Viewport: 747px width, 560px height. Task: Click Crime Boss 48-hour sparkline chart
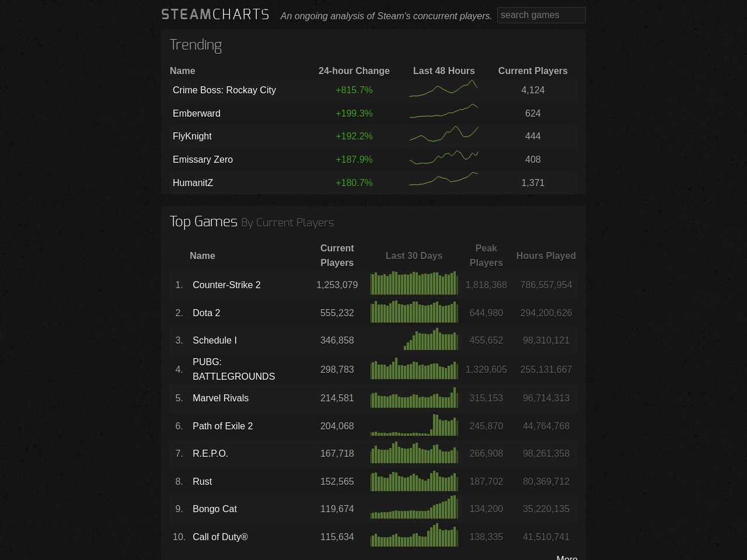coord(444,89)
